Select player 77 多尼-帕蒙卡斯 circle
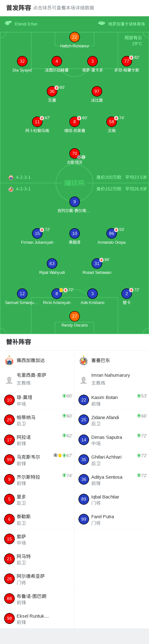Image resolution: width=149 pixels, height=644 pixels. [x=127, y=61]
